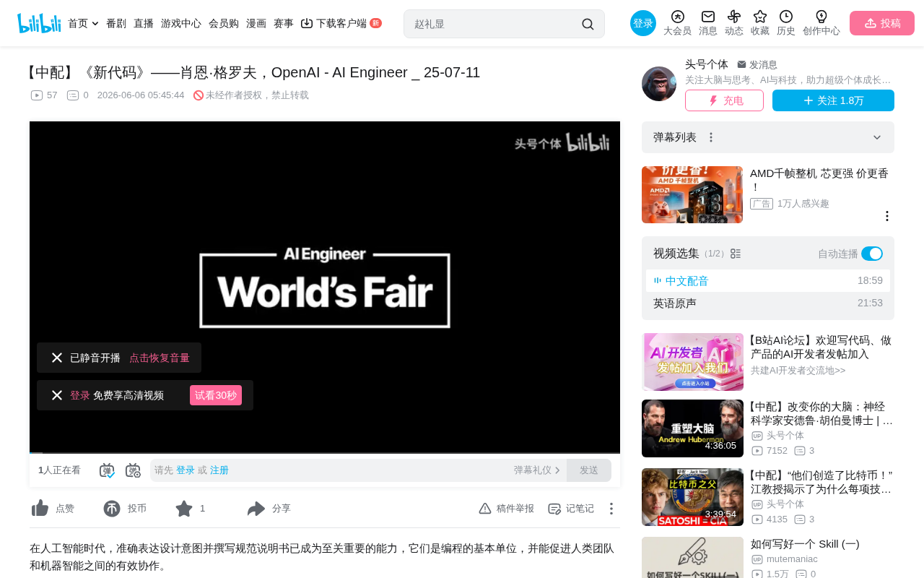924x578 pixels.
Task: Open the 创作中心 creator center icon
Action: 821,17
